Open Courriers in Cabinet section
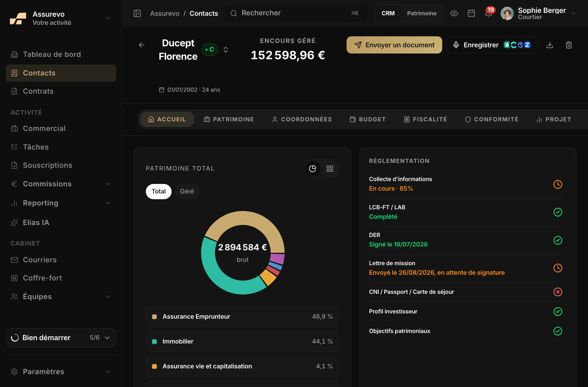This screenshot has width=588, height=387. tap(61, 260)
